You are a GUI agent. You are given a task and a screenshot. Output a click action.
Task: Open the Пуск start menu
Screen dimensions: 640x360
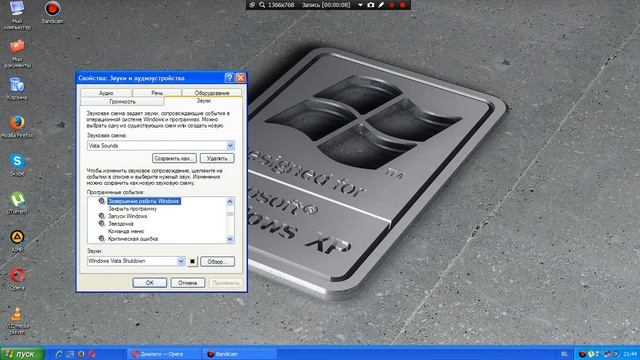point(22,354)
